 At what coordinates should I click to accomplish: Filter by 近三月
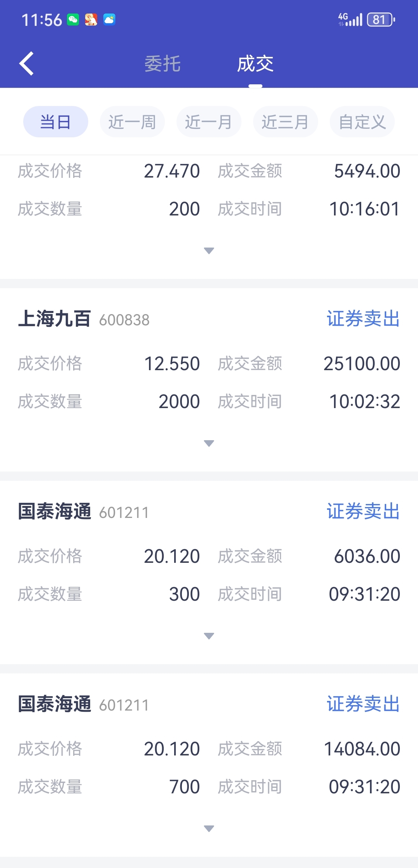[x=286, y=122]
